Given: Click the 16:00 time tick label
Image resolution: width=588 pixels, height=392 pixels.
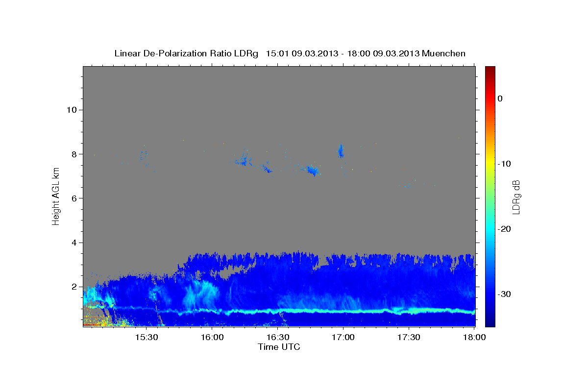Looking at the screenshot, I should (212, 337).
